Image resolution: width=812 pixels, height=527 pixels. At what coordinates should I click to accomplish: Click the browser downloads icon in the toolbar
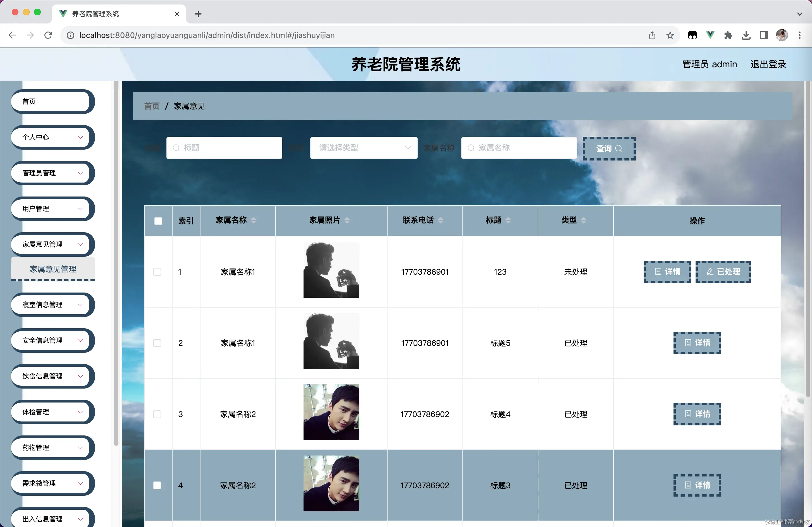pyautogui.click(x=746, y=35)
